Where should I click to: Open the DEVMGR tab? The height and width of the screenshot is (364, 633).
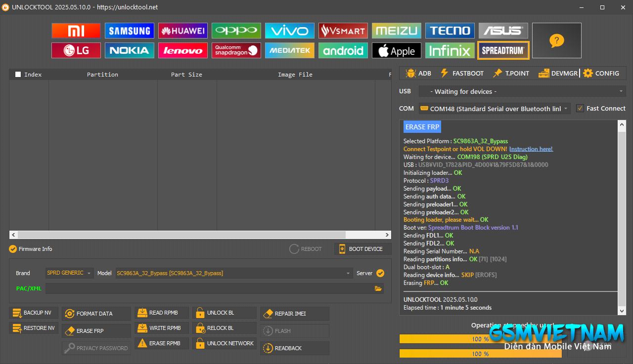[558, 73]
